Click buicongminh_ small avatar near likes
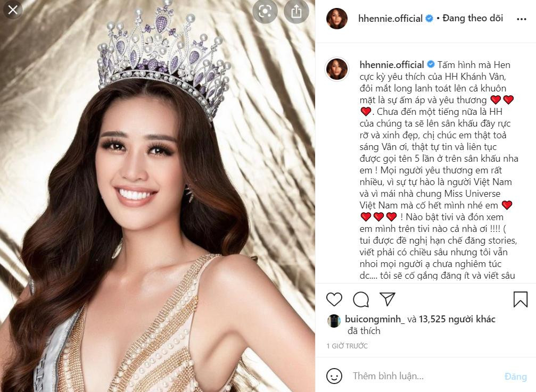 [334, 321]
